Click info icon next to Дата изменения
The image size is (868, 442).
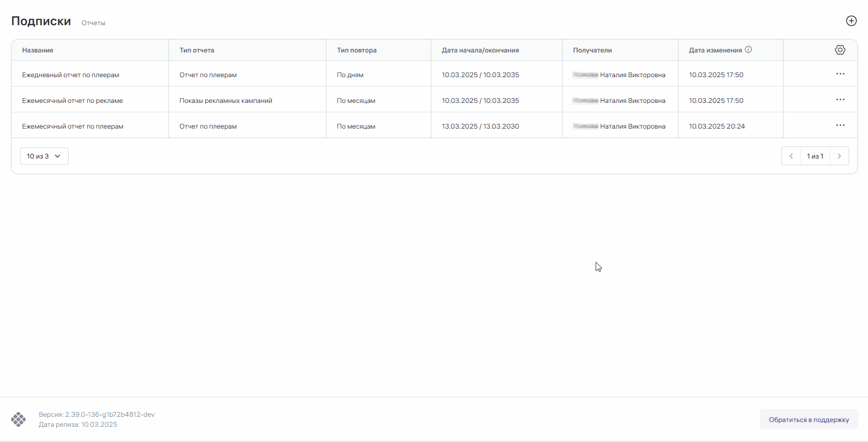coord(748,50)
